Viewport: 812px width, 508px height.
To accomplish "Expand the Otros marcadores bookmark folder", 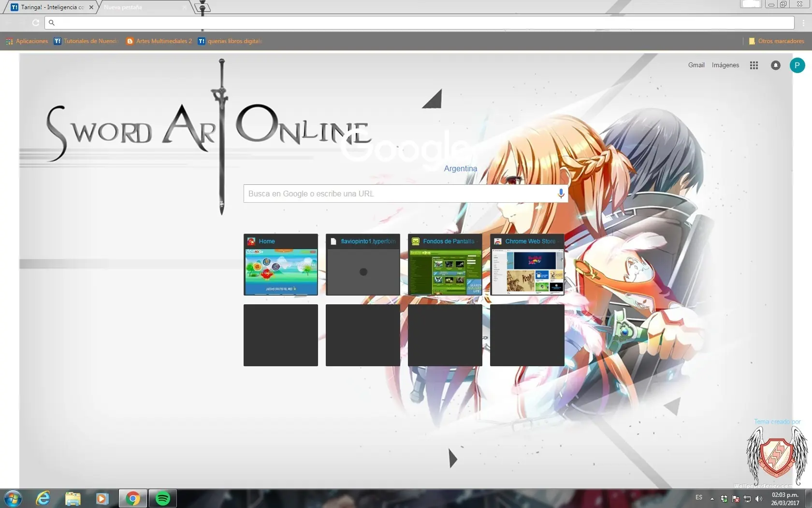I will coord(776,41).
